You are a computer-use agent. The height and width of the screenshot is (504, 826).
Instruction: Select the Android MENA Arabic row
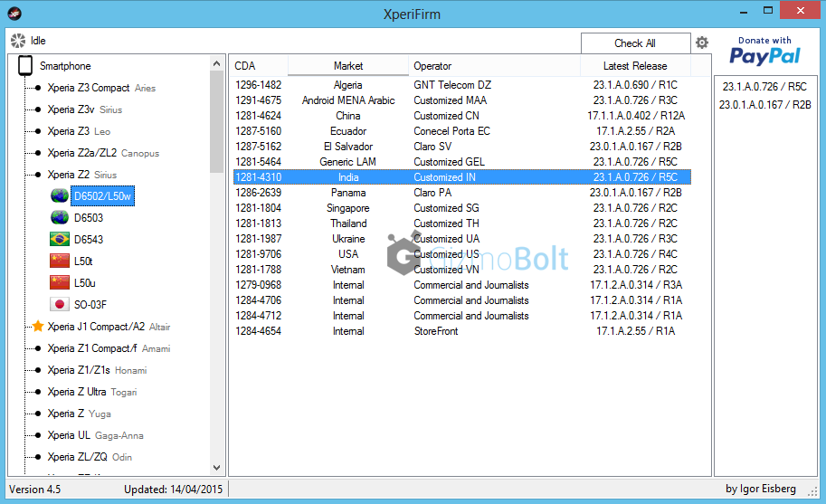coord(462,100)
